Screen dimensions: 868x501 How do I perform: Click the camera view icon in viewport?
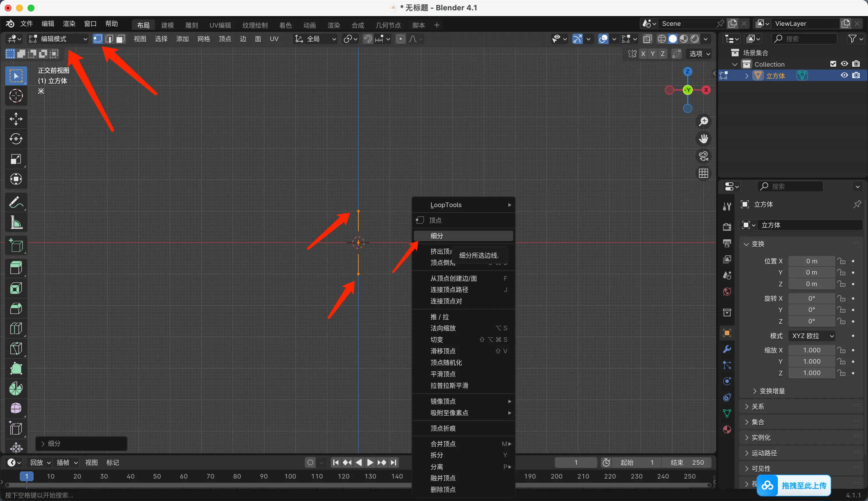(703, 156)
